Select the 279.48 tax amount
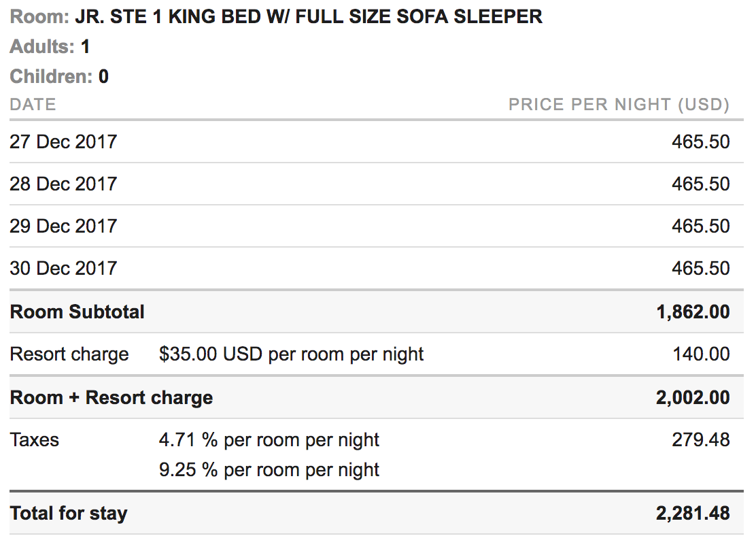The height and width of the screenshot is (551, 756). click(701, 439)
